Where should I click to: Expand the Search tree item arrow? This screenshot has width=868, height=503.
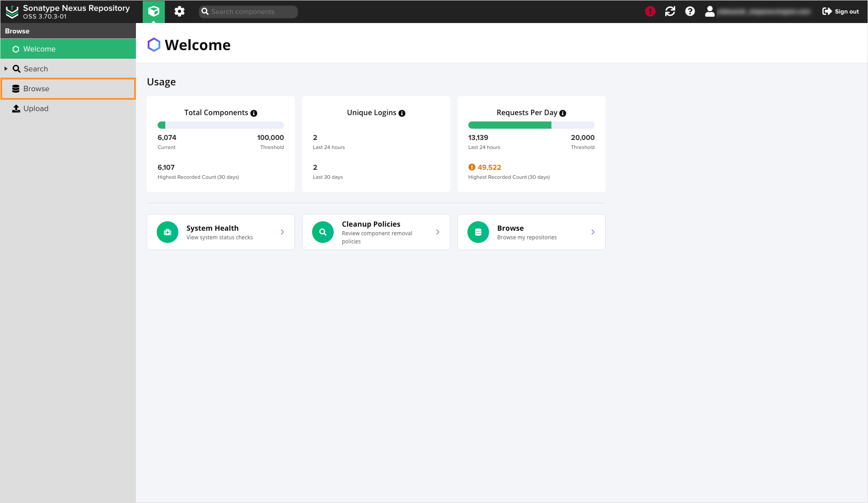point(6,69)
